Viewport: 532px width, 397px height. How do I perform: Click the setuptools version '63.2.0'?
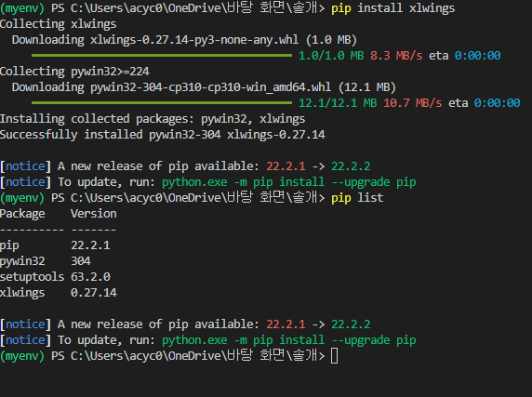[90, 277]
